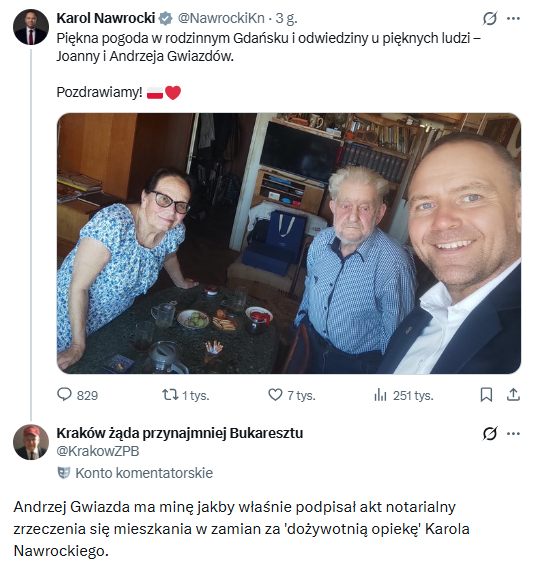Click Grok icon on KrakowZPB reply

490,433
